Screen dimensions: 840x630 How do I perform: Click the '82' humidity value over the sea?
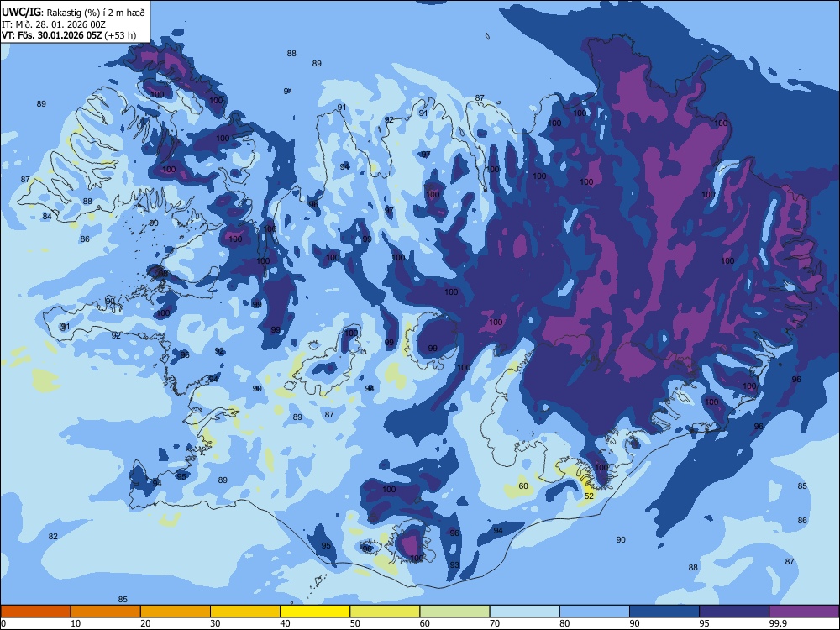pyautogui.click(x=53, y=536)
